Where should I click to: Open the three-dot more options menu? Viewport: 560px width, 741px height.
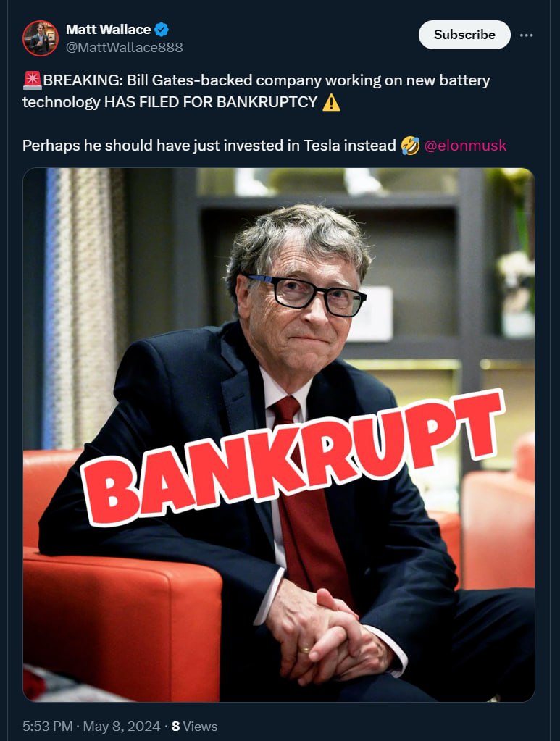coord(526,35)
